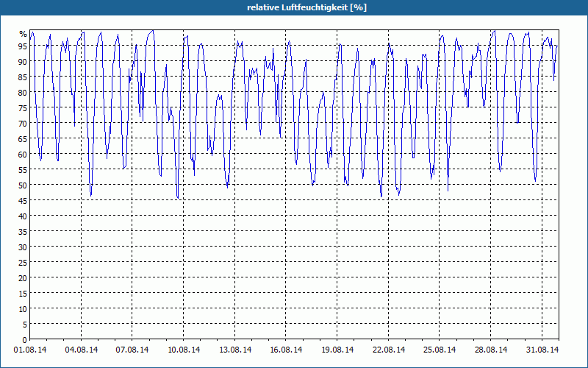The image size is (588, 368).
Task: Click the y-axis value 0
Action: click(25, 339)
